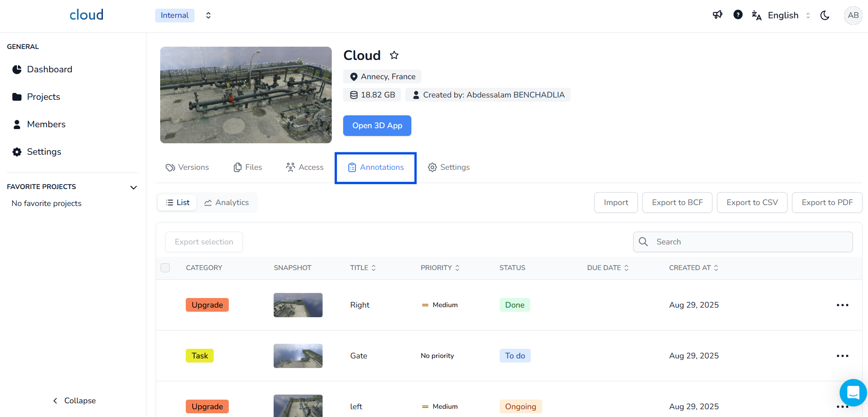Click the cloud logo
868x417 pixels.
pyautogui.click(x=86, y=15)
